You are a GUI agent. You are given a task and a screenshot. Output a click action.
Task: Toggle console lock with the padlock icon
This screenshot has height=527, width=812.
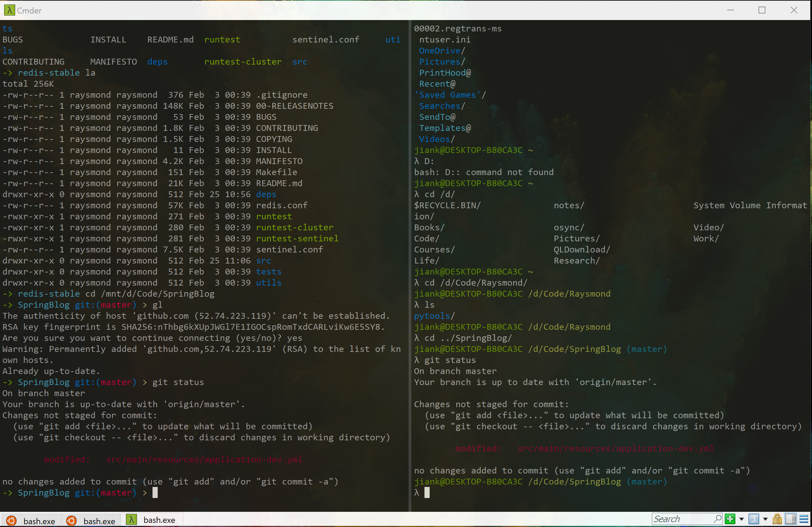(x=776, y=519)
